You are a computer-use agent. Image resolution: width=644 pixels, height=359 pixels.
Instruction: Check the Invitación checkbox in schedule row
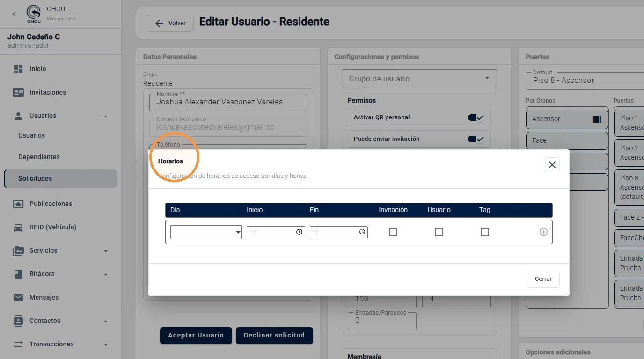[393, 232]
